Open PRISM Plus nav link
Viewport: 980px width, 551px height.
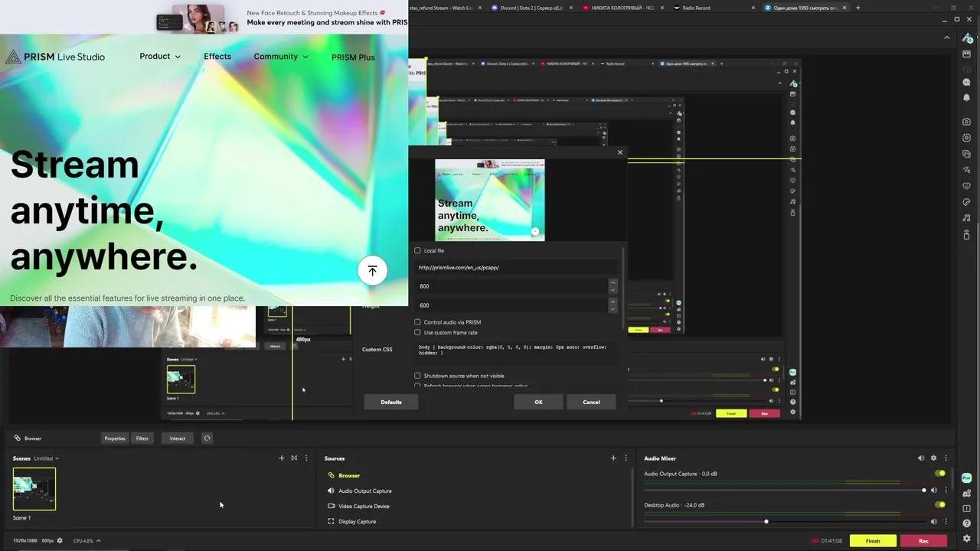point(353,57)
